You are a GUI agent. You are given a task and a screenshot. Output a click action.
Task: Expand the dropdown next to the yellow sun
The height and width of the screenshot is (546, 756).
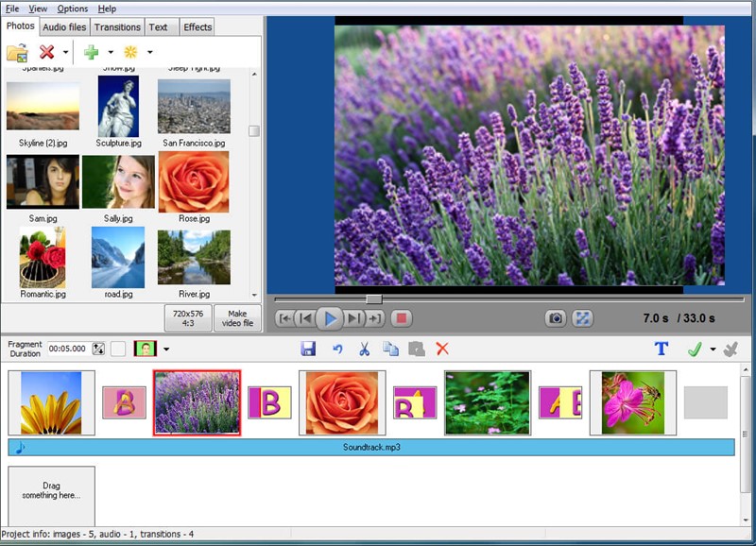tap(150, 52)
